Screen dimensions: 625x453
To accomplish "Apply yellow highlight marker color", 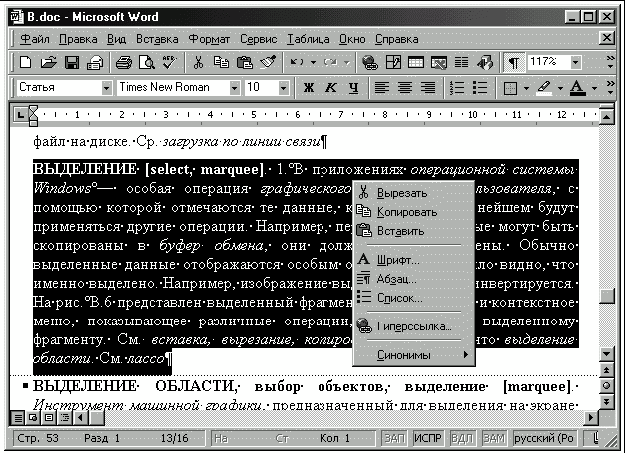I will click(x=544, y=88).
